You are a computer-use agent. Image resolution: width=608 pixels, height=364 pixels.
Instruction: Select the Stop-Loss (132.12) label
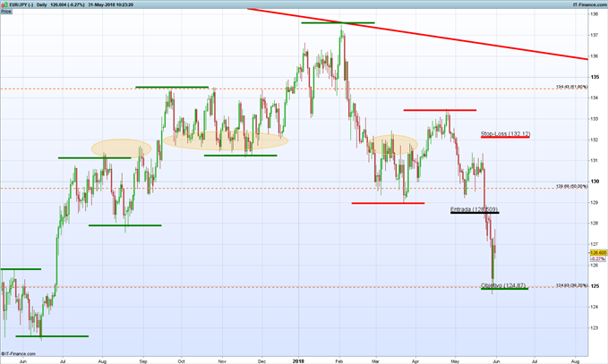click(505, 133)
